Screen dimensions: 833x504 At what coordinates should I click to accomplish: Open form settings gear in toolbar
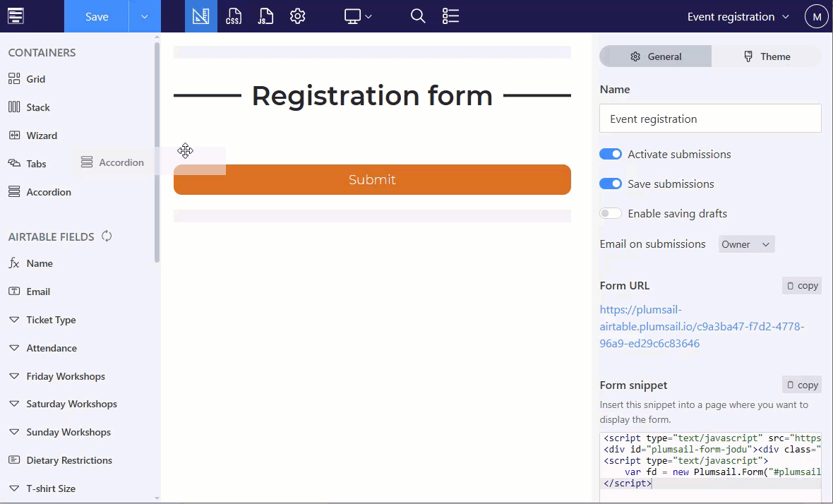(x=297, y=16)
